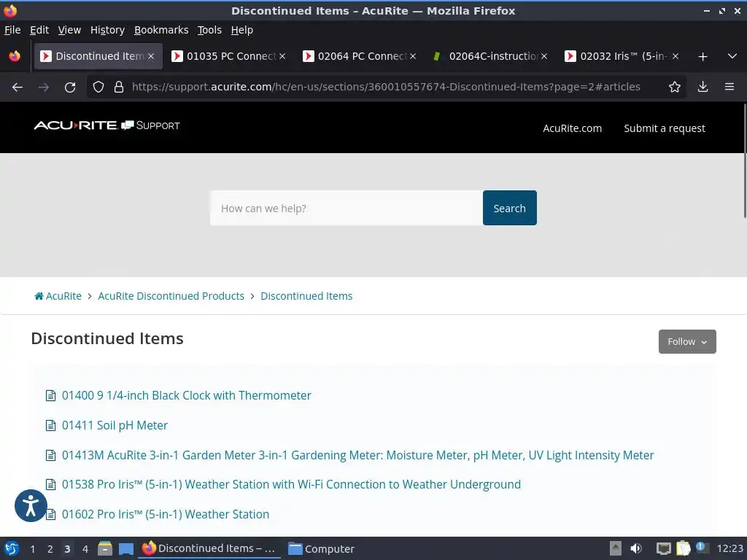List all tabs dropdown arrow
The width and height of the screenshot is (747, 560).
[732, 56]
